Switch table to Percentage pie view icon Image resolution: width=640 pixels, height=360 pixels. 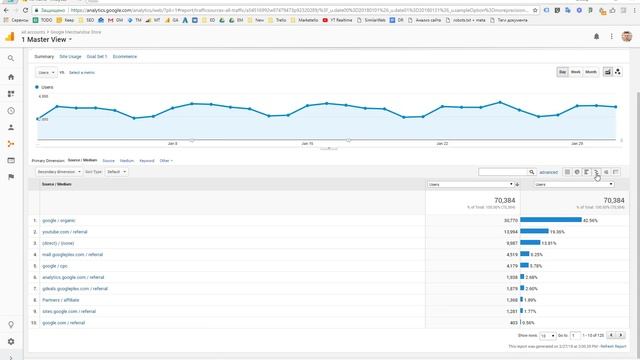click(x=577, y=172)
